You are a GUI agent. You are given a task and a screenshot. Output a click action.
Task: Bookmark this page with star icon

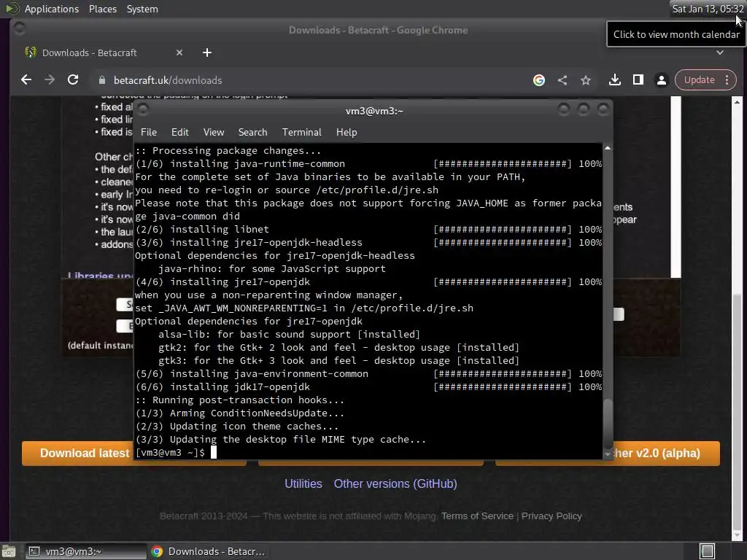pos(586,80)
